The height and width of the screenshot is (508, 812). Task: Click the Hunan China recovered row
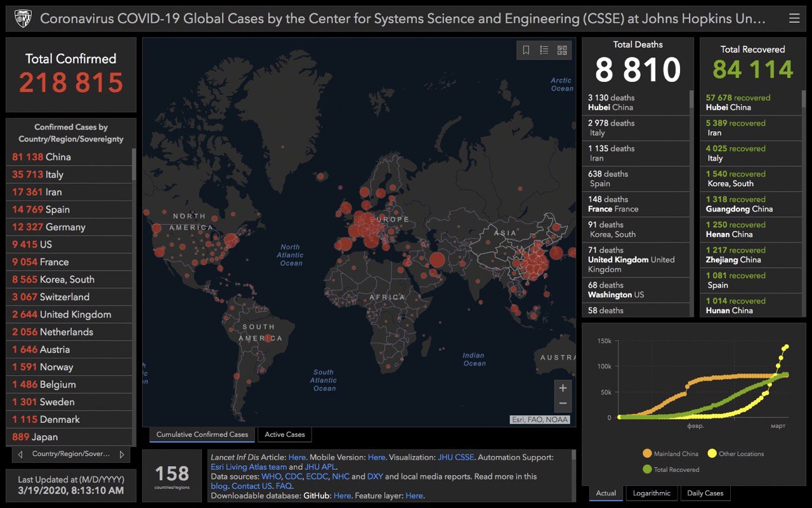pos(751,305)
